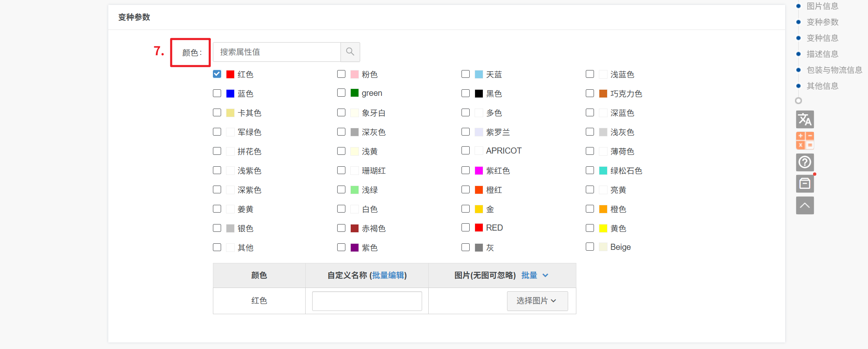This screenshot has height=349, width=868.
Task: Check the 绿松石色 option
Action: 590,170
